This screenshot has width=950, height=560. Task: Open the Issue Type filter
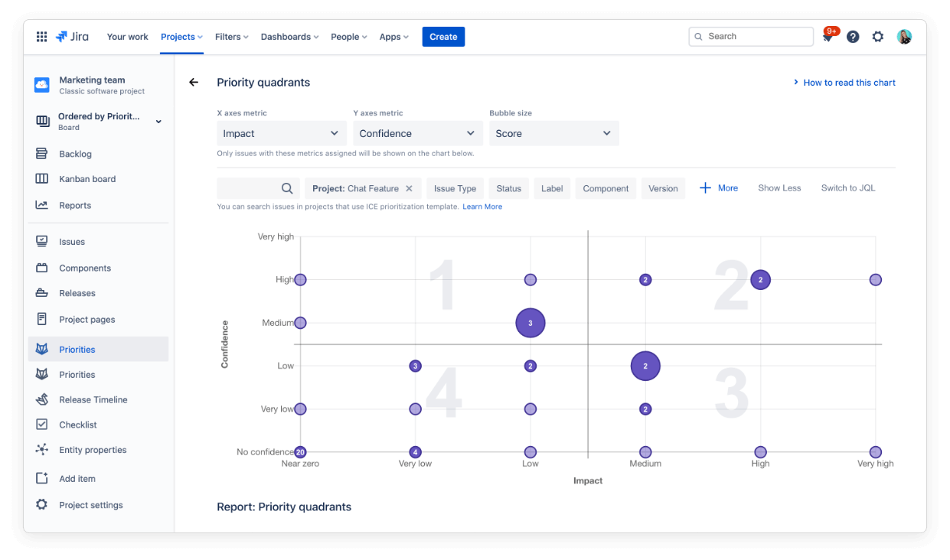(455, 188)
